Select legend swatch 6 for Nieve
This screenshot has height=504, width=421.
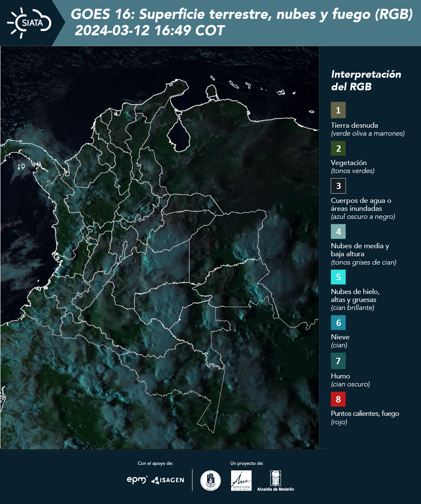(x=338, y=323)
